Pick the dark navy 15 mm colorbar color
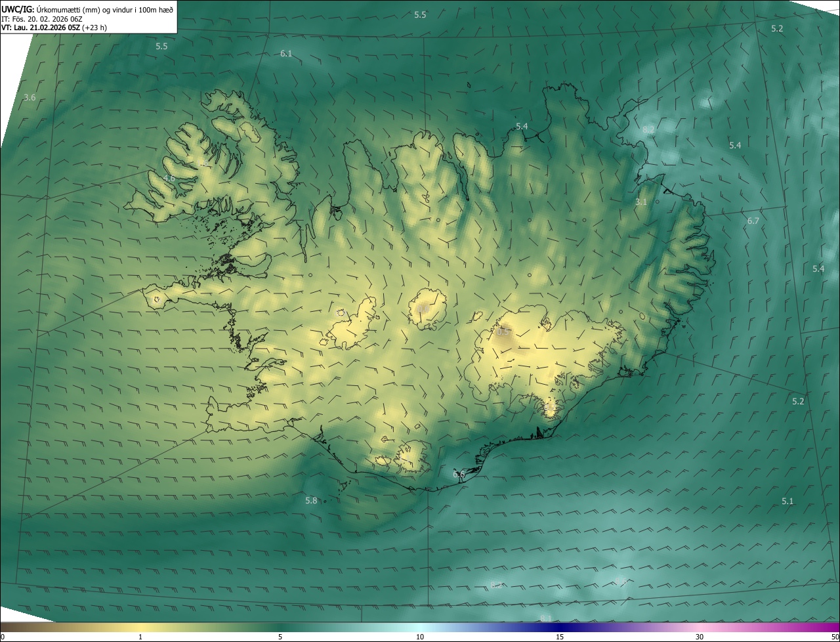The image size is (840, 642). point(560,628)
